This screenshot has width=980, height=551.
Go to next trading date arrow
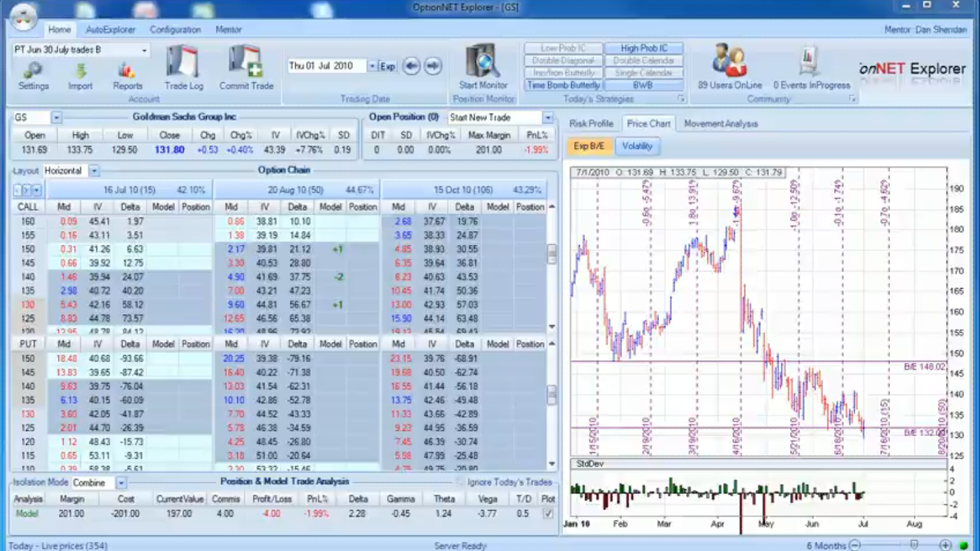pyautogui.click(x=433, y=66)
